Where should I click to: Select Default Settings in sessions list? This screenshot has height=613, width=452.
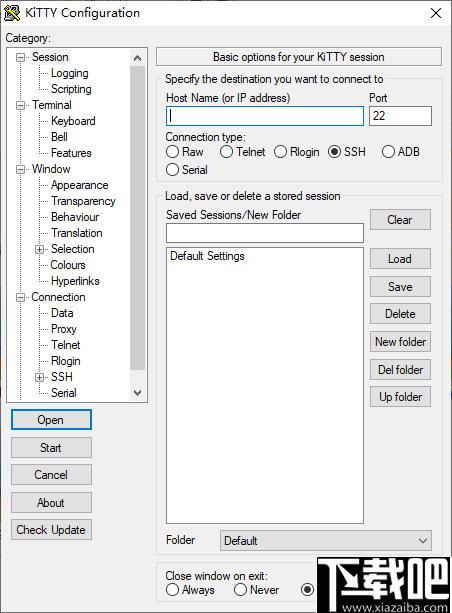(207, 256)
